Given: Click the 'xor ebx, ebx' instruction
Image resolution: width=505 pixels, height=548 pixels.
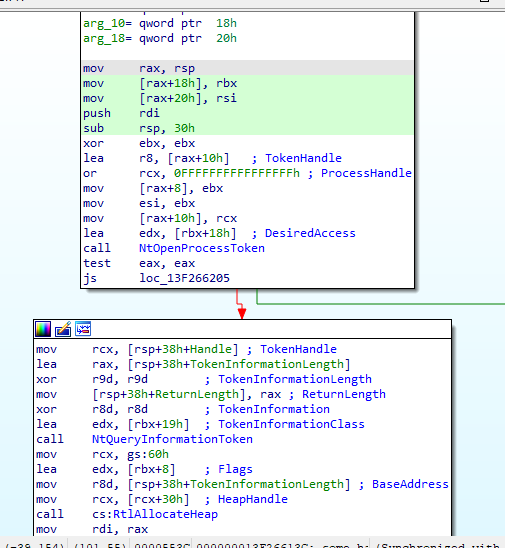Looking at the screenshot, I should click(x=139, y=143).
